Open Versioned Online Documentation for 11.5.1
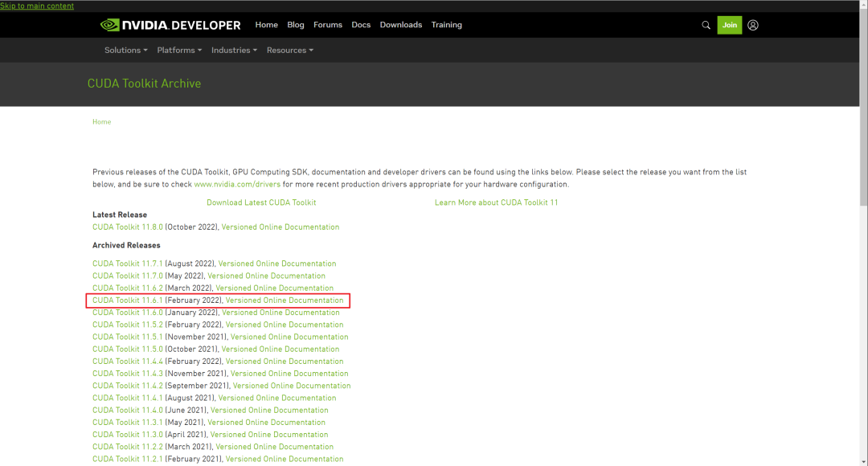This screenshot has height=466, width=868. pos(289,337)
